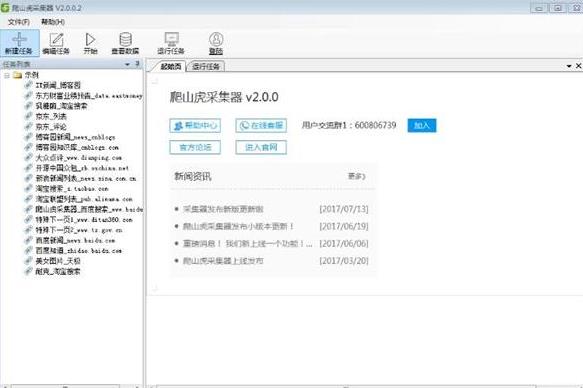Click the 开始 (start) play icon
Image resolution: width=583 pixels, height=388 pixels.
click(90, 43)
